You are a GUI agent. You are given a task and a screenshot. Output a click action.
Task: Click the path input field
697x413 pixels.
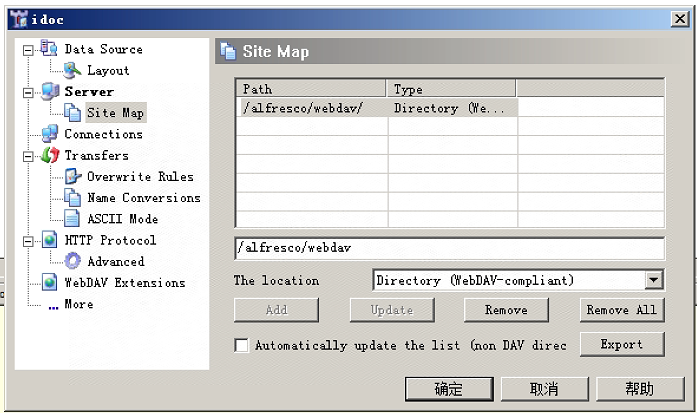[x=449, y=248]
